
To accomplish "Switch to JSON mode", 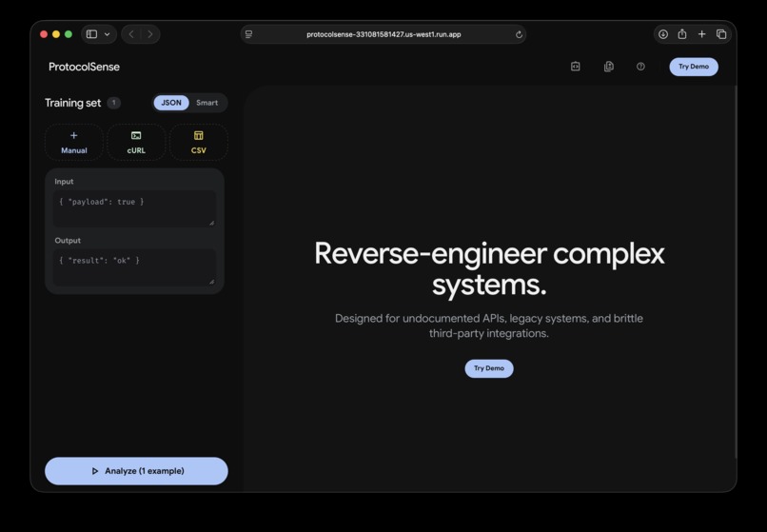I will 171,103.
